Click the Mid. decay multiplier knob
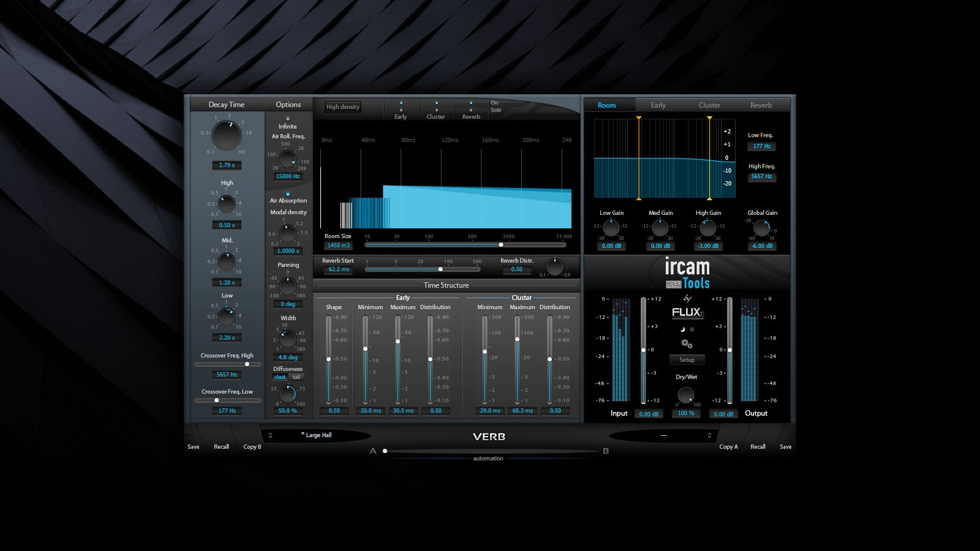 click(x=227, y=261)
